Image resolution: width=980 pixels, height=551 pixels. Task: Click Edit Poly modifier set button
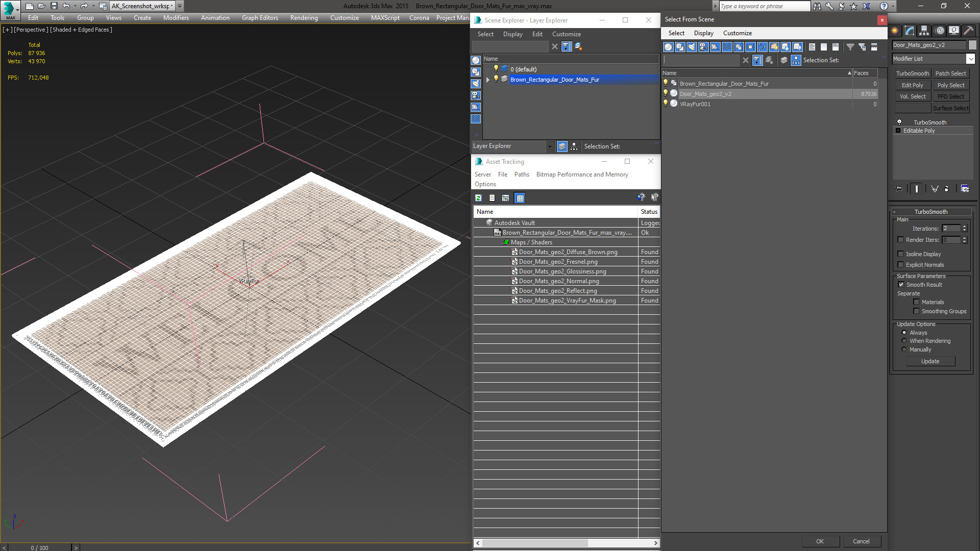pos(913,85)
